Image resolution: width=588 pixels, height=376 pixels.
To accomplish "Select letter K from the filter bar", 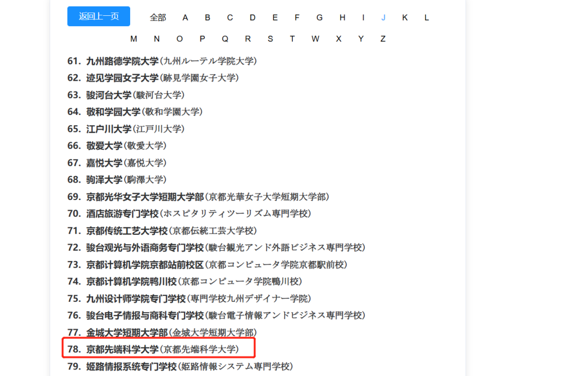I will (x=405, y=17).
